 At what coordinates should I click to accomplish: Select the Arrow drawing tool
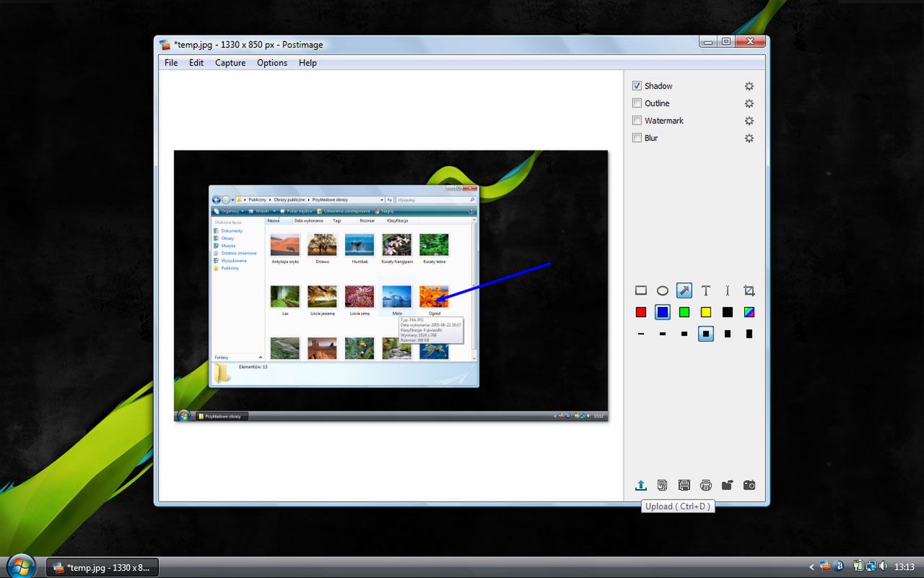click(684, 290)
